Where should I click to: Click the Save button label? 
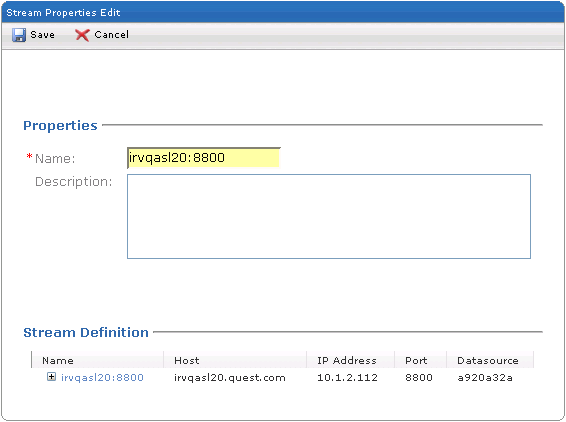pyautogui.click(x=42, y=35)
